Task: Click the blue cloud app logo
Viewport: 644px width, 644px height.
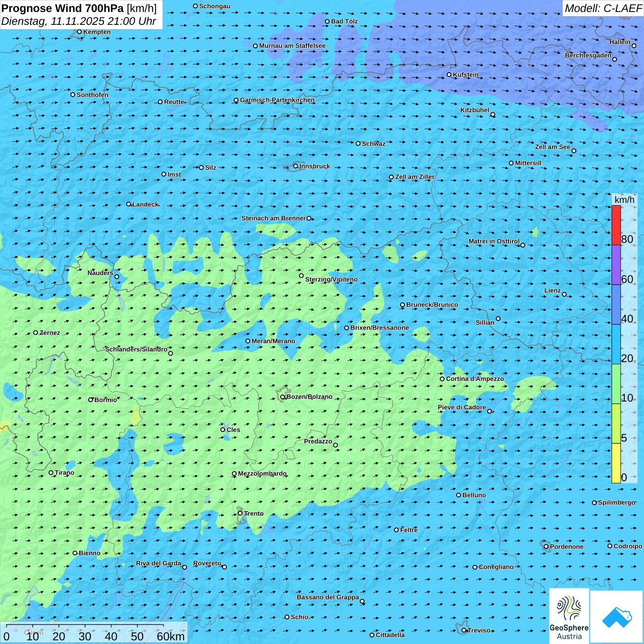Action: [617, 617]
